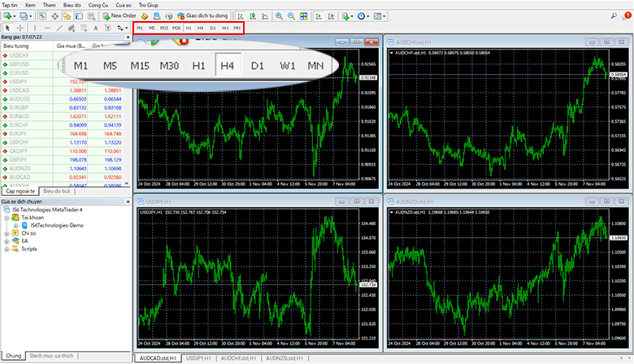Zoom out the chart with minus magnifier
The image size is (634, 364).
click(291, 16)
